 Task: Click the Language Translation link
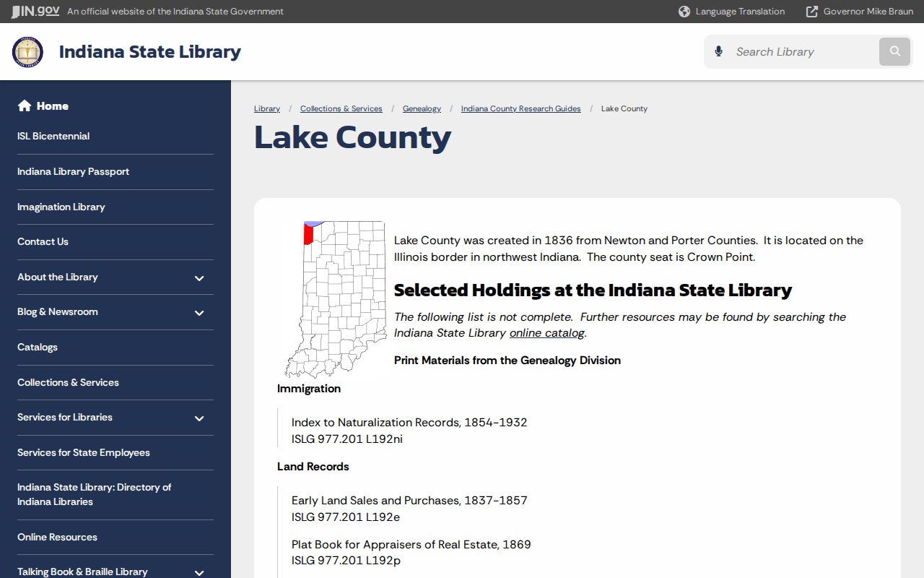[x=740, y=12]
